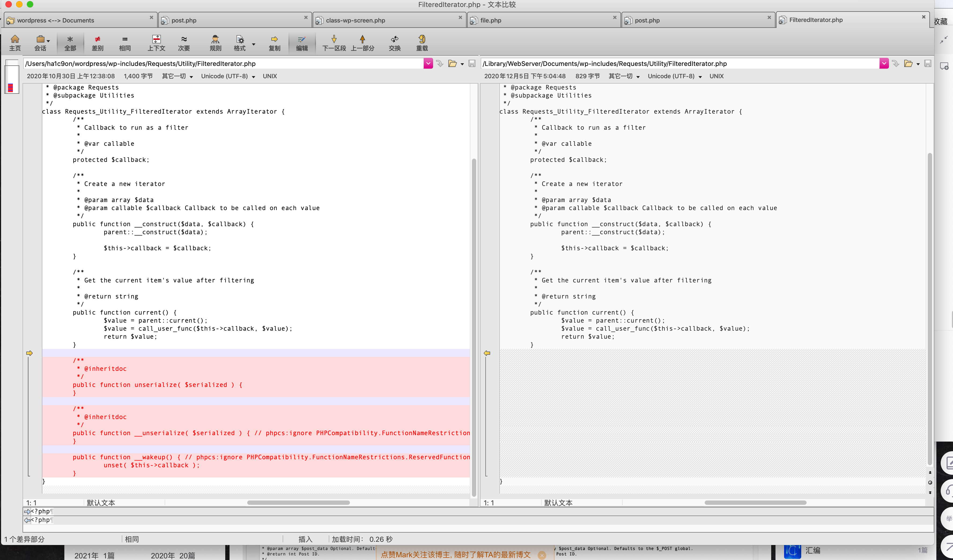Click right pane browse folder icon

pos(908,64)
